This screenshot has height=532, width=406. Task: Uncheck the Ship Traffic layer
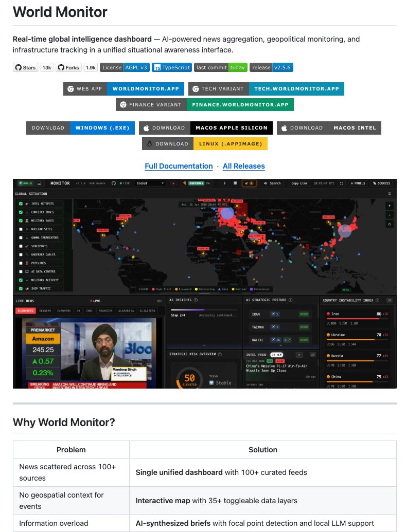(x=21, y=288)
